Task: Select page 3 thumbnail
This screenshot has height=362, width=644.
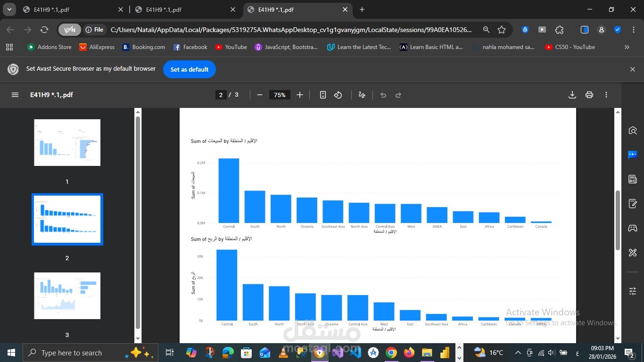Action: [x=67, y=296]
